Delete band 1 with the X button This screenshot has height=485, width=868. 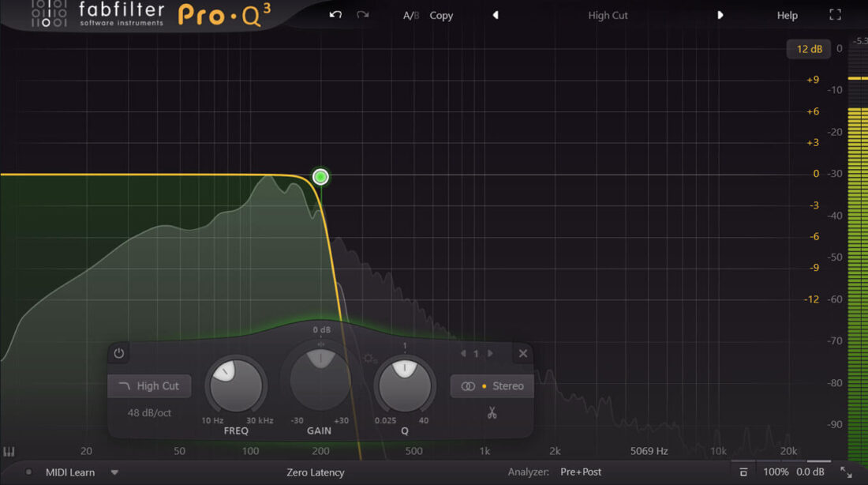523,353
